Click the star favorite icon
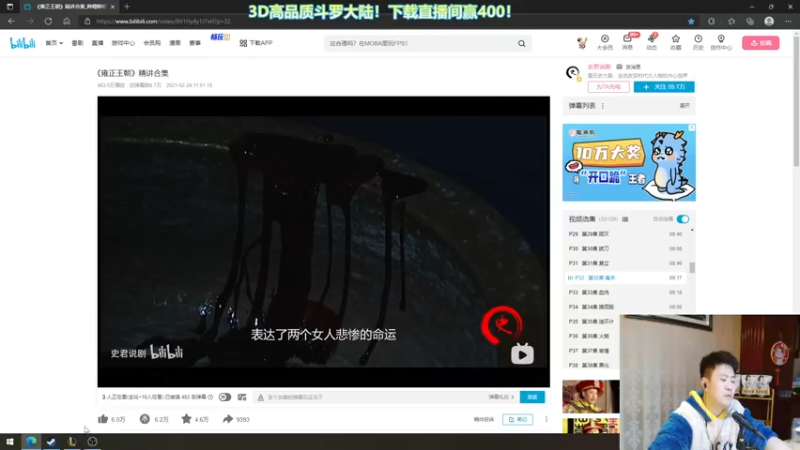Viewport: 800px width, 450px height. click(186, 419)
